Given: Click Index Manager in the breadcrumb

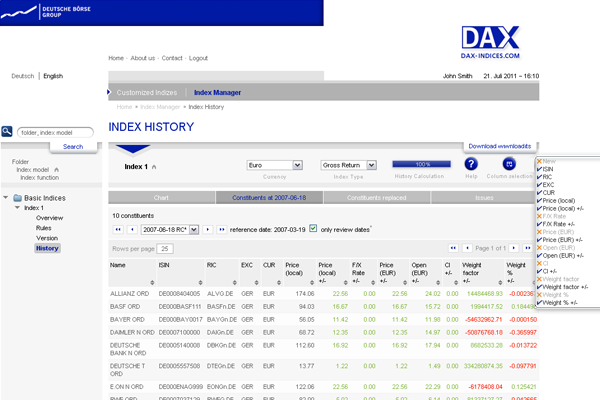Looking at the screenshot, I should [x=160, y=107].
